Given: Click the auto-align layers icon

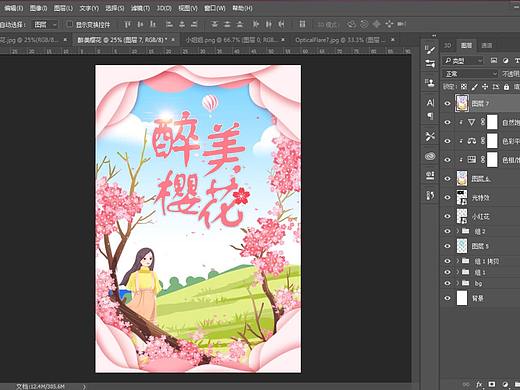Looking at the screenshot, I should pyautogui.click(x=302, y=24).
